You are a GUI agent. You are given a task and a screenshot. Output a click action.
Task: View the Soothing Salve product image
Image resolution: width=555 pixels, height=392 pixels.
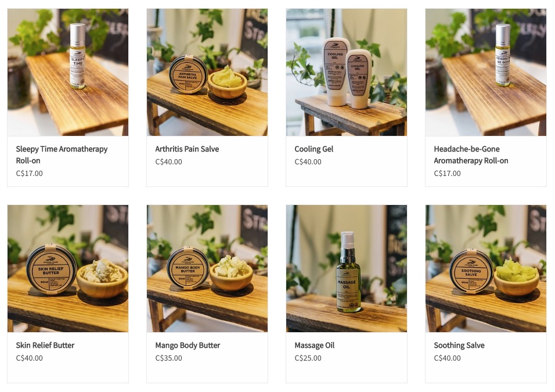click(485, 268)
